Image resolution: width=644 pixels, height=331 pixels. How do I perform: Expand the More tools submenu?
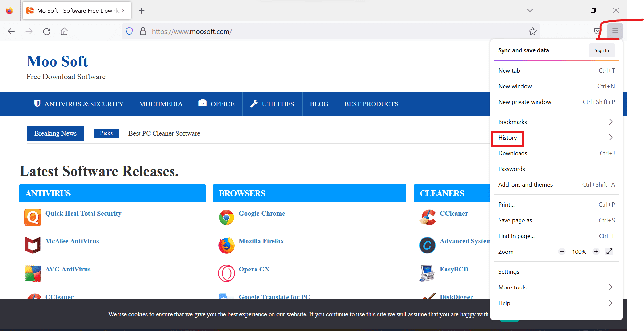point(556,287)
